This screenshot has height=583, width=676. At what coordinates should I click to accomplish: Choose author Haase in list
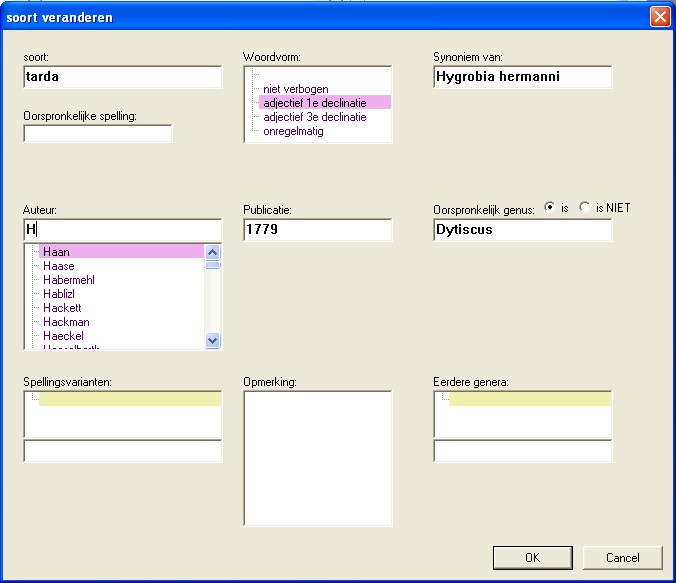pyautogui.click(x=58, y=266)
